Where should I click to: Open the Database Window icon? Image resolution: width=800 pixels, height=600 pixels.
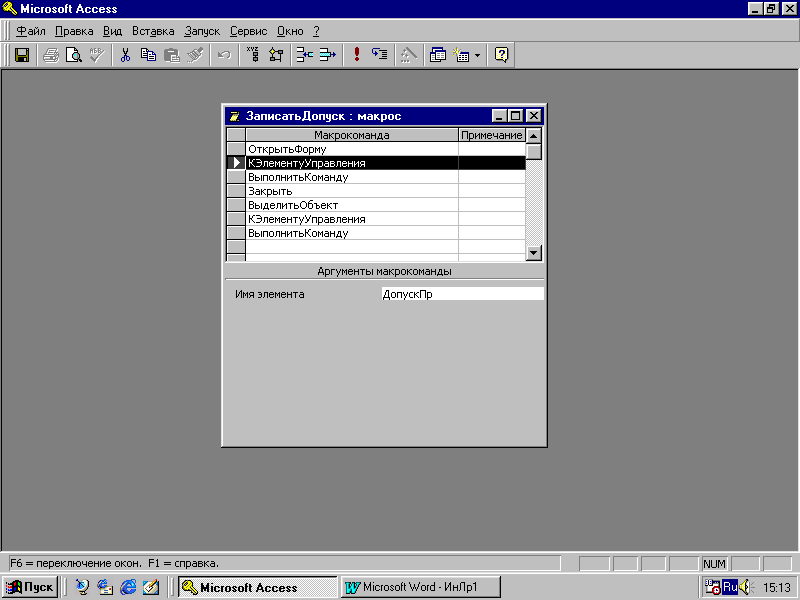pyautogui.click(x=437, y=55)
